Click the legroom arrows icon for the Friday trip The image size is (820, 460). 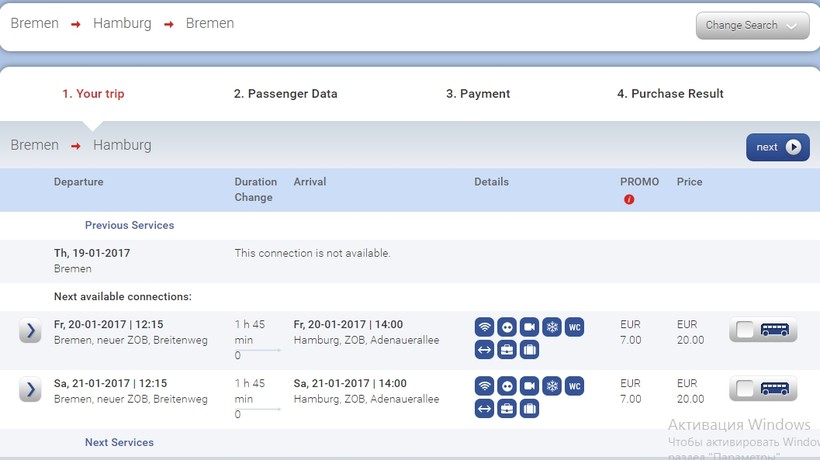point(485,350)
